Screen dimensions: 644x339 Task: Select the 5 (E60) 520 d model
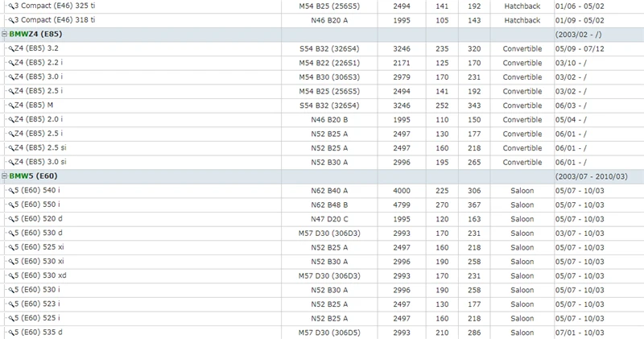pyautogui.click(x=38, y=218)
